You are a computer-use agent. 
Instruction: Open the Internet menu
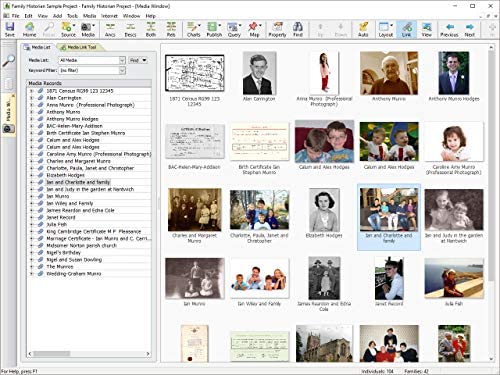(x=109, y=16)
